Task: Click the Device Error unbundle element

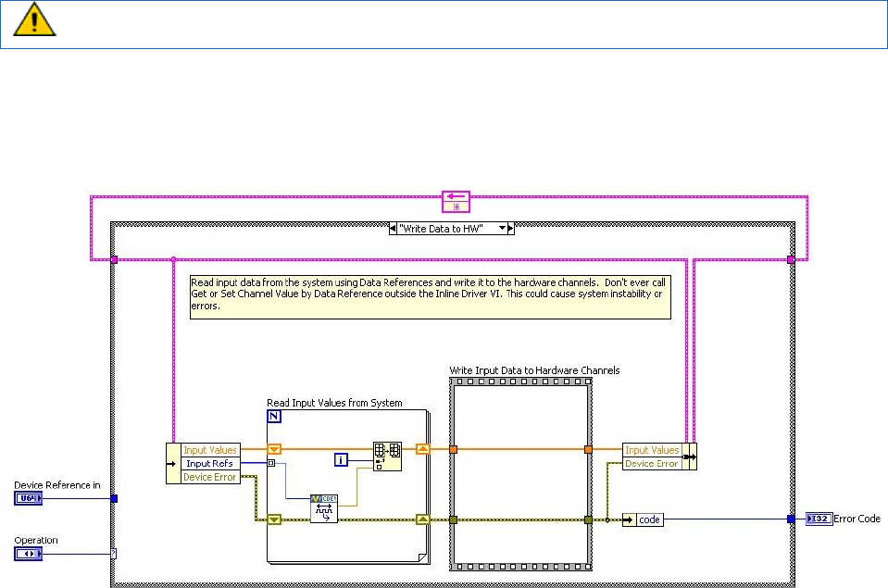Action: click(x=209, y=477)
